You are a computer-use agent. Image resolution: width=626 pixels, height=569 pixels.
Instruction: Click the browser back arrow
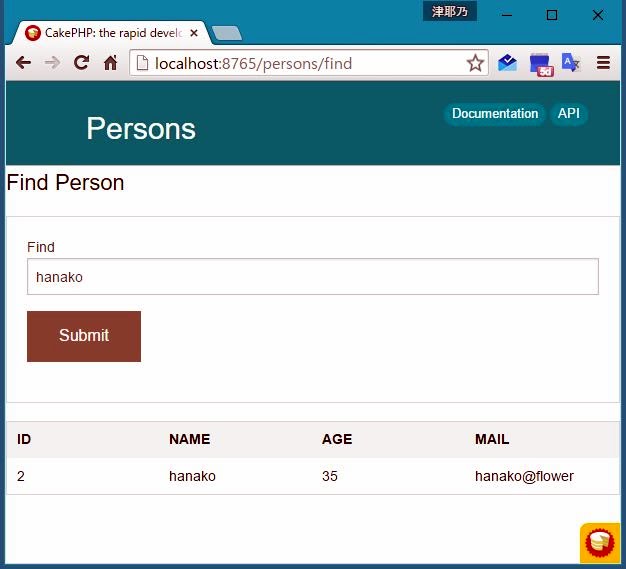23,63
